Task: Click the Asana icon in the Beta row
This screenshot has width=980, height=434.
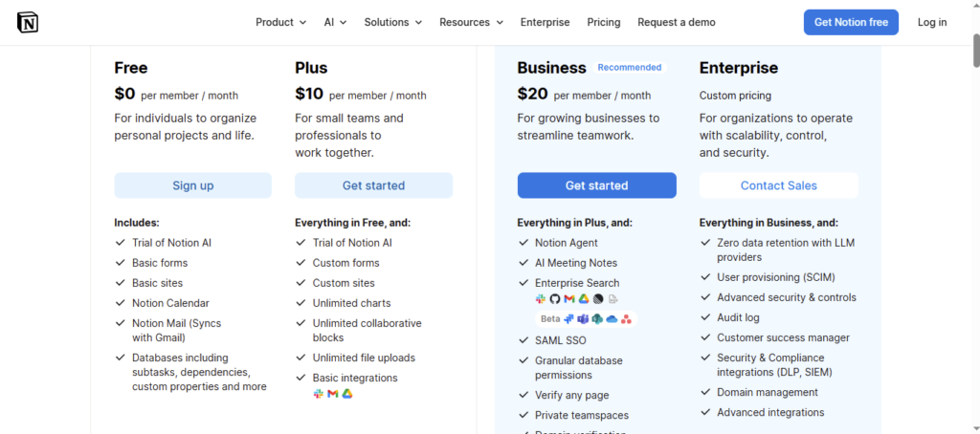Action: click(626, 319)
